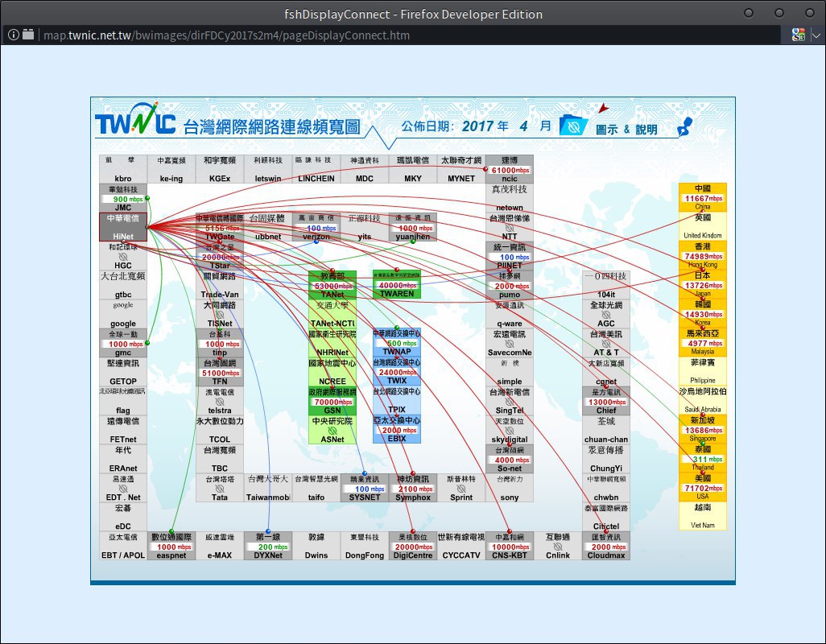
Task: Click the Hong Kong 74989mbps country box
Action: click(703, 255)
